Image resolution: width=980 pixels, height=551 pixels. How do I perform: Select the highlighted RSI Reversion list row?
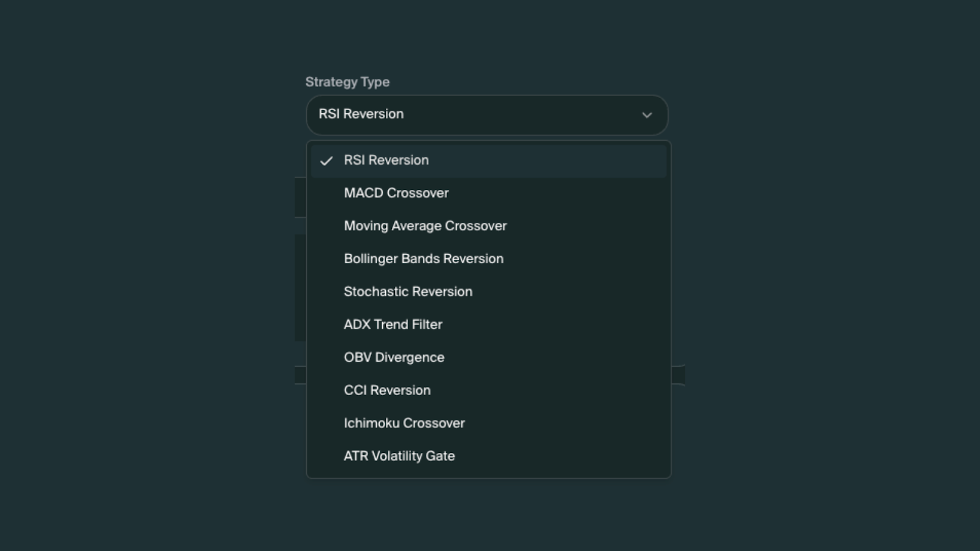pyautogui.click(x=489, y=160)
